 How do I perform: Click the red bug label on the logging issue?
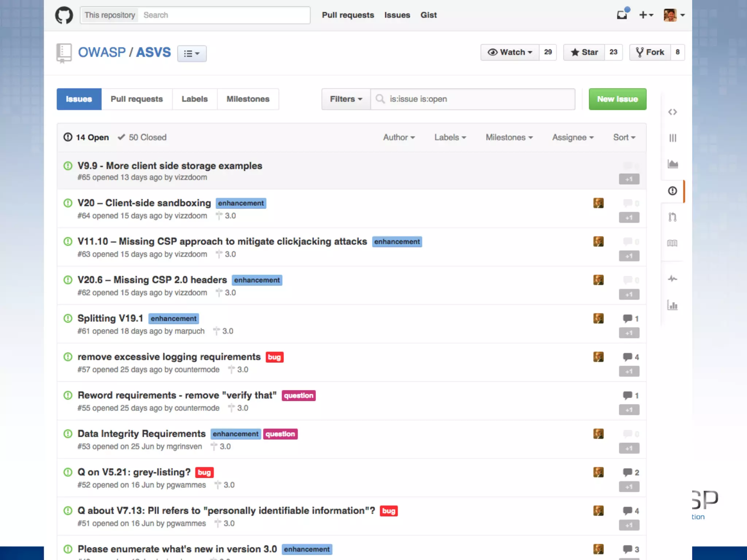point(274,357)
